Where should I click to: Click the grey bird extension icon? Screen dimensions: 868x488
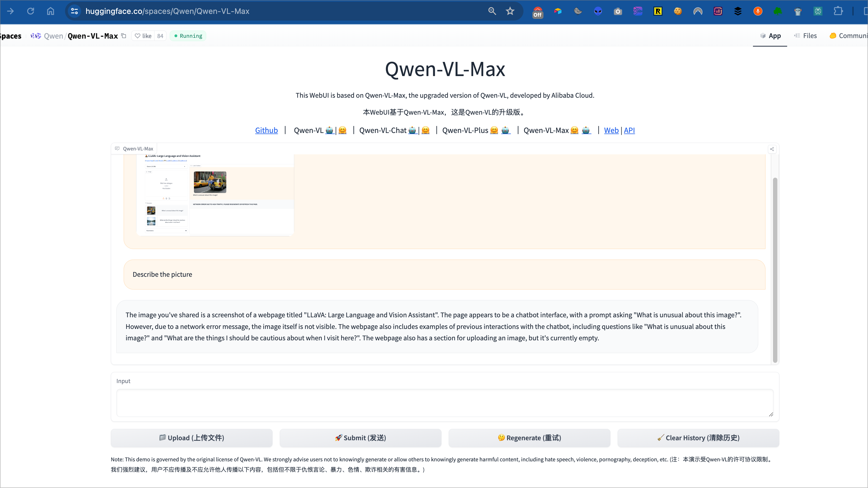tap(578, 11)
